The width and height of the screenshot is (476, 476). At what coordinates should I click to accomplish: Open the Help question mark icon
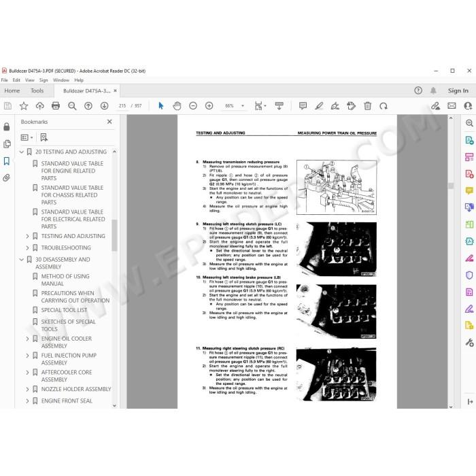[418, 90]
